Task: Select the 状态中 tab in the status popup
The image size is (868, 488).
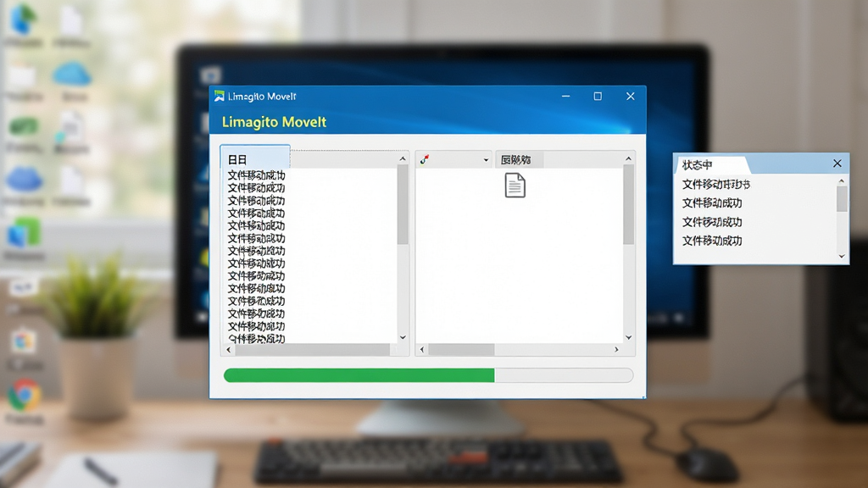Action: 711,165
